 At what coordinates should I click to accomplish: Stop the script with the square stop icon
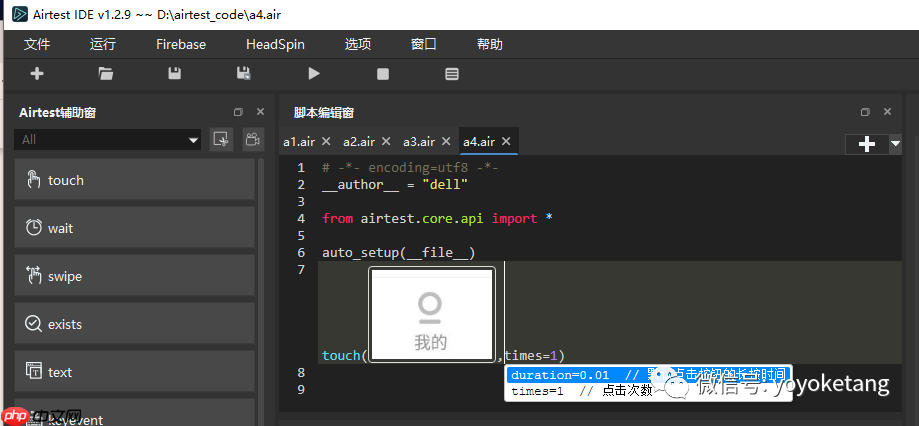coord(383,74)
